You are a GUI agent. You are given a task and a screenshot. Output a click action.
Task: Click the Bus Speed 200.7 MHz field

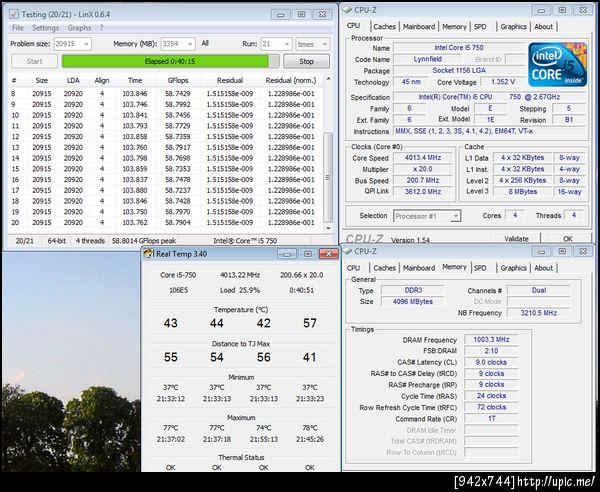(x=423, y=180)
